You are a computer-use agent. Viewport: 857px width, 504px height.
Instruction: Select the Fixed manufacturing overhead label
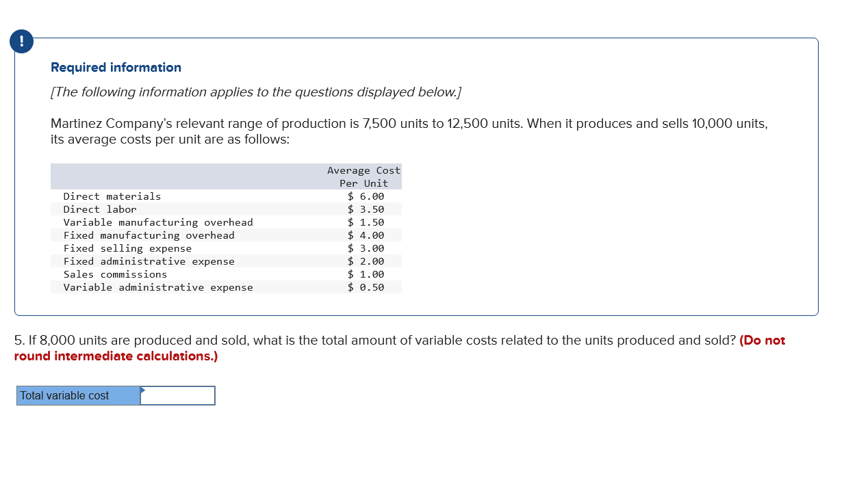coord(149,235)
